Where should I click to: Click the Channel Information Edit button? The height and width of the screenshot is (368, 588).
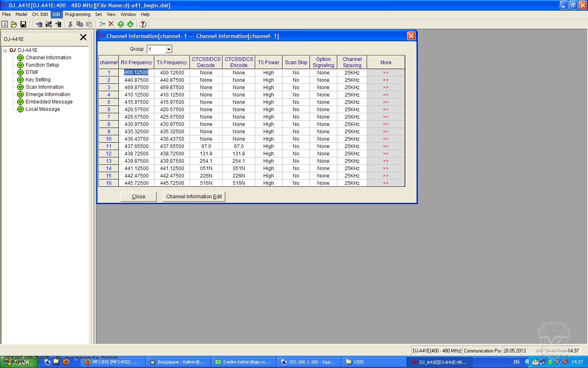pos(194,197)
